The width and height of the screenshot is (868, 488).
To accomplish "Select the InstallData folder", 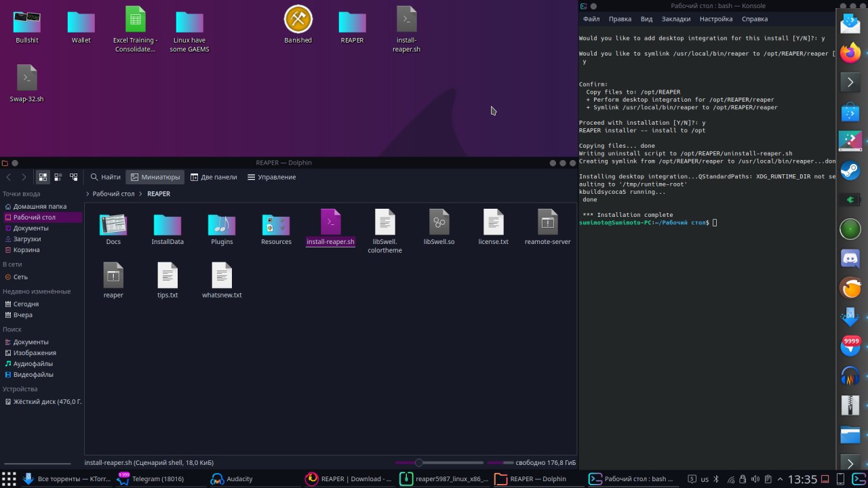I will (167, 228).
